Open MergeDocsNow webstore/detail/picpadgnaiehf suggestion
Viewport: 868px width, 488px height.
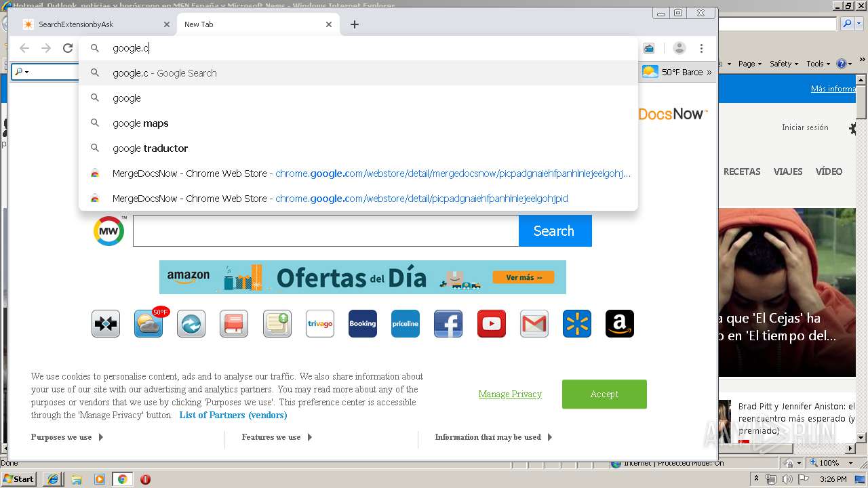(358, 199)
